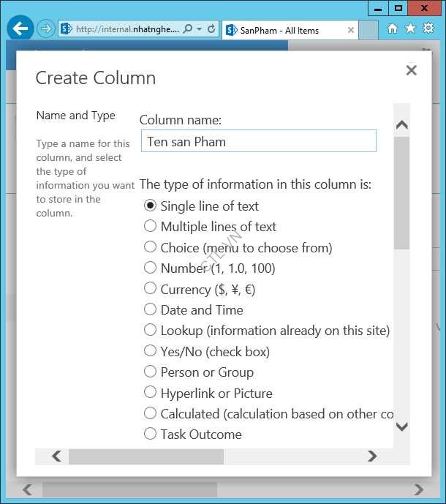
Task: Open the browser Home icon
Action: click(393, 29)
